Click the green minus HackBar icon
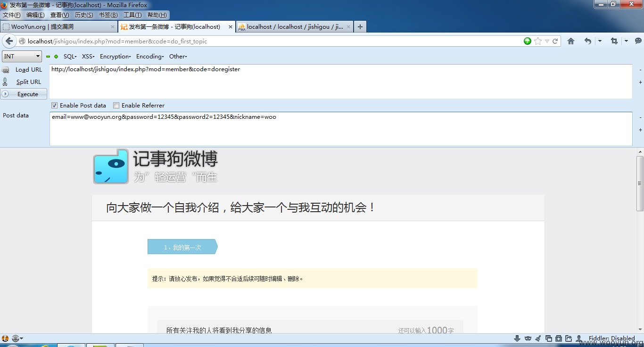The image size is (644, 347). 48,57
